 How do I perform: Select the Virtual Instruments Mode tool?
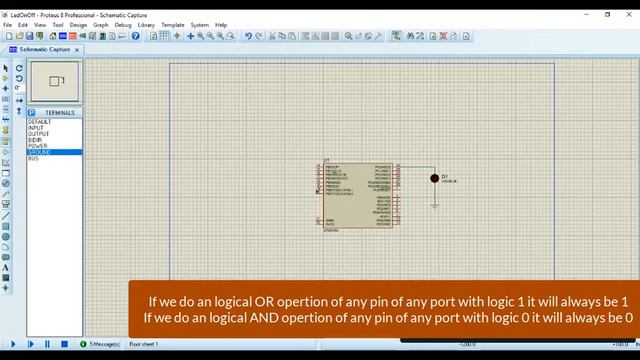(x=6, y=204)
